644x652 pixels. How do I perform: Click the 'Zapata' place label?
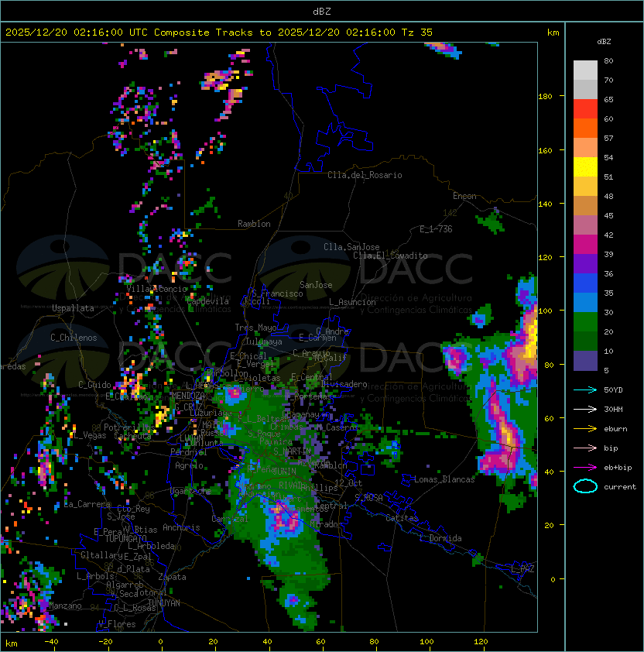pos(172,577)
